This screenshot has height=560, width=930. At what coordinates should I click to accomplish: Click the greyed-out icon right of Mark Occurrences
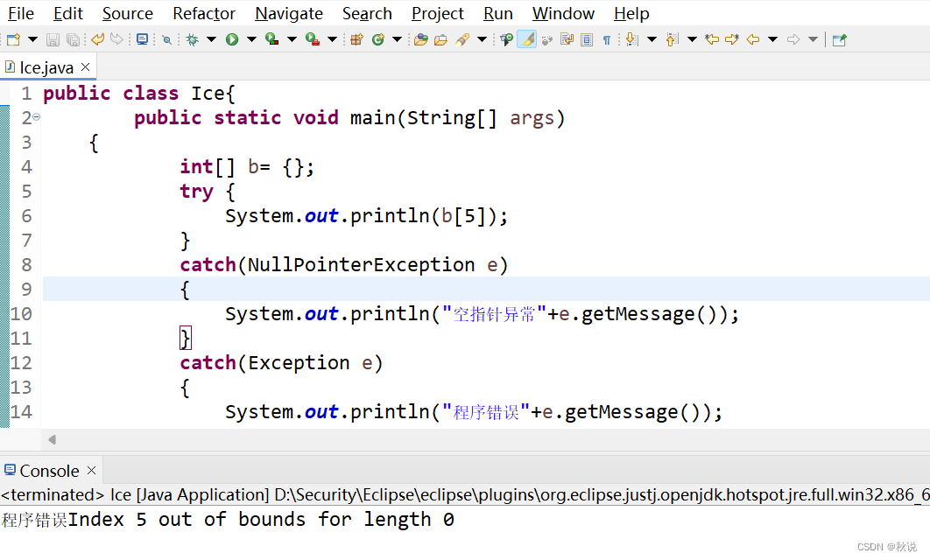(546, 39)
